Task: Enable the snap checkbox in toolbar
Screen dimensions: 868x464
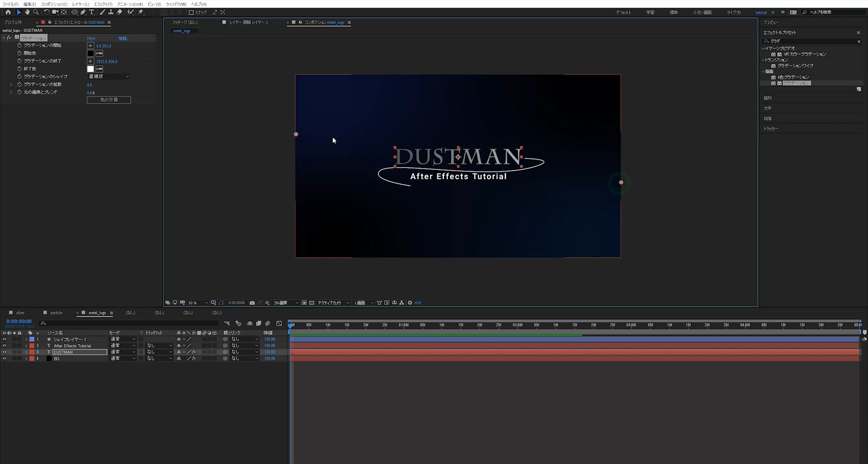Action: (x=191, y=13)
